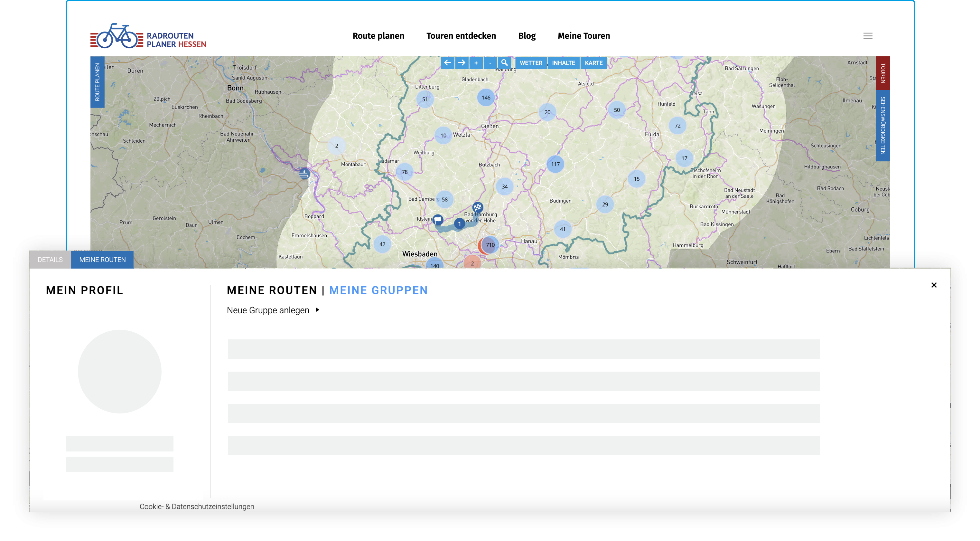Open Cookie- & Datenschutzeinstellungen link
This screenshot has height=541, width=980.
(197, 506)
